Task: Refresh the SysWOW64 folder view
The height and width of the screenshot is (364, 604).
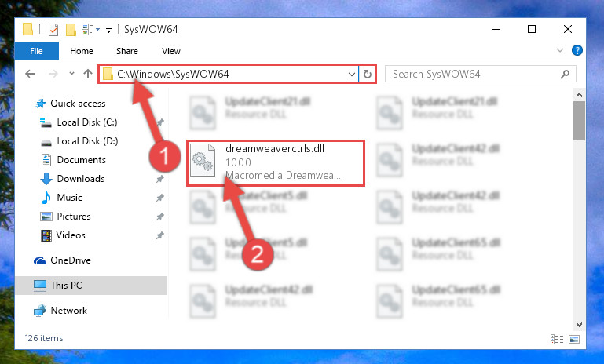Action: (368, 74)
